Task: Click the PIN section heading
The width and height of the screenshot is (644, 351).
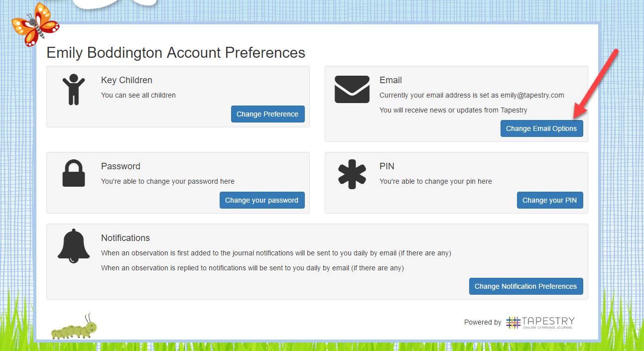Action: 387,166
